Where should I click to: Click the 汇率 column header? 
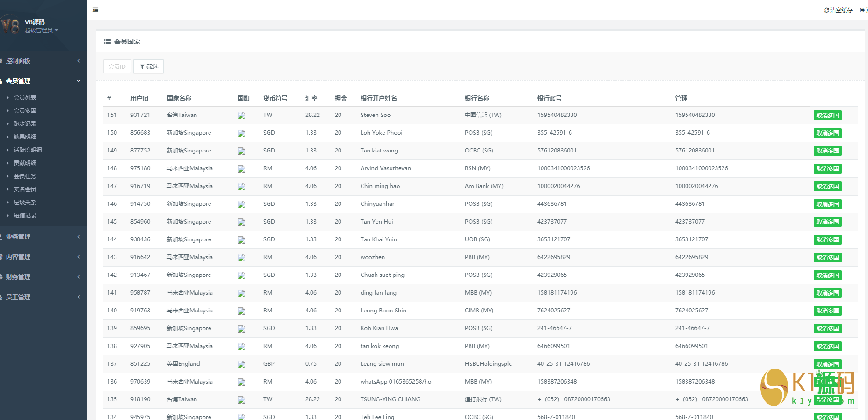click(x=311, y=98)
